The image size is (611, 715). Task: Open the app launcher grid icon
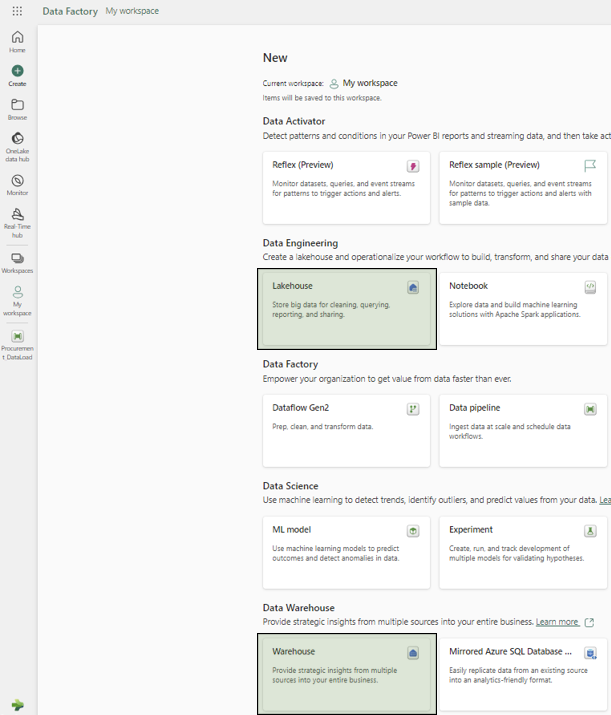(x=17, y=11)
